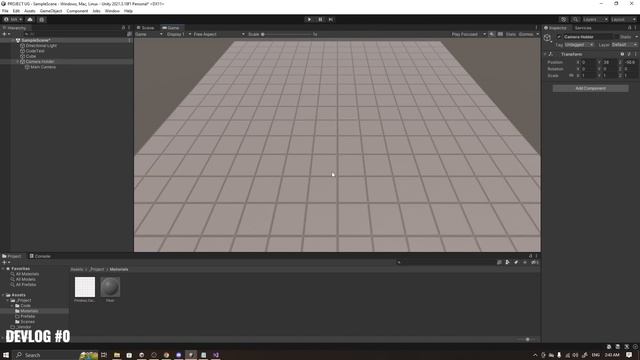Select the Project panel tab

(12, 256)
